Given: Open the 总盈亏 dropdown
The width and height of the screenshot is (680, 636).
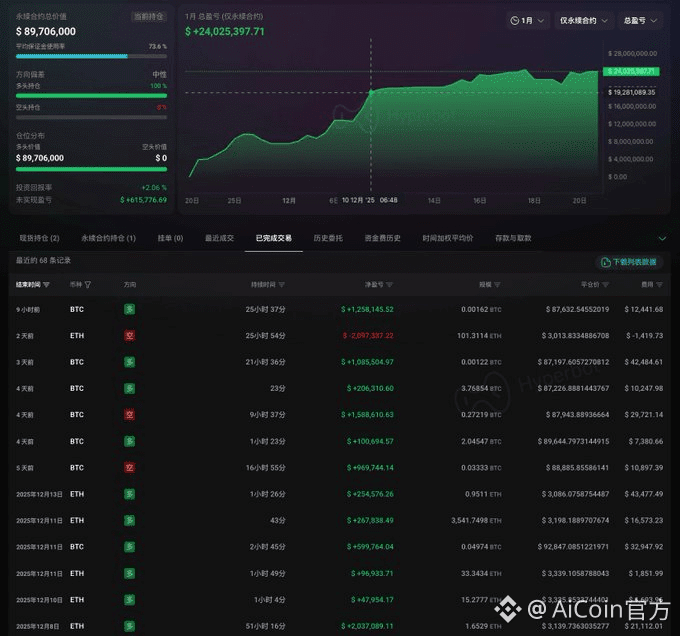Looking at the screenshot, I should tap(640, 20).
